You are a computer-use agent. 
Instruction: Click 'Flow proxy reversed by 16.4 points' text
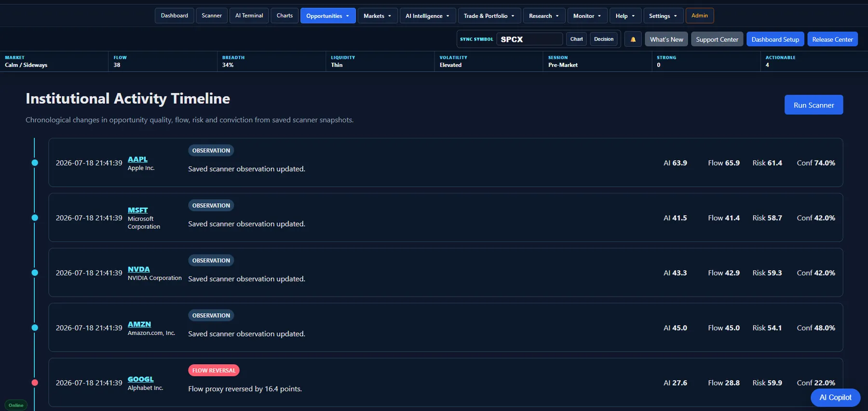(245, 389)
